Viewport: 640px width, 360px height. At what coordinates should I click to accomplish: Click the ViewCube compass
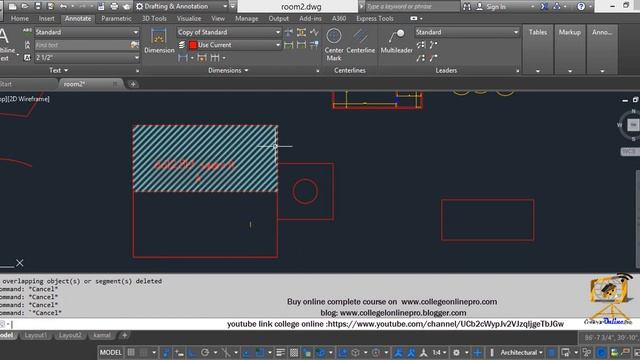(x=632, y=124)
